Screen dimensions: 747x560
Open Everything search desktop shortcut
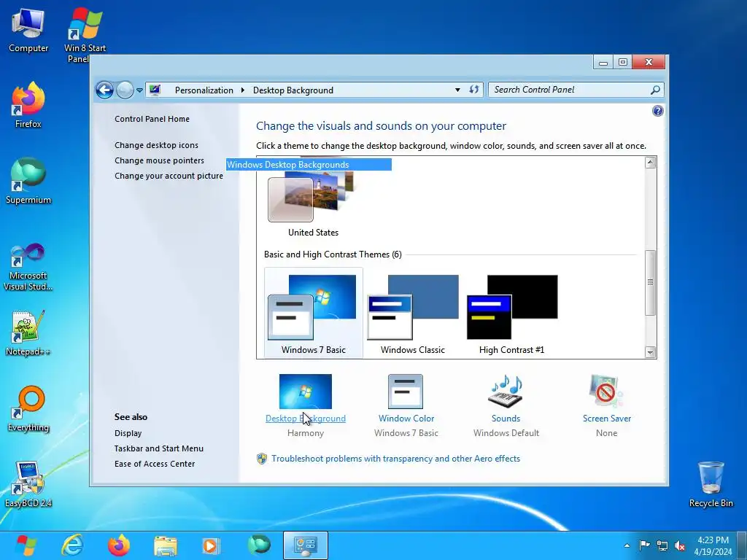[28, 408]
